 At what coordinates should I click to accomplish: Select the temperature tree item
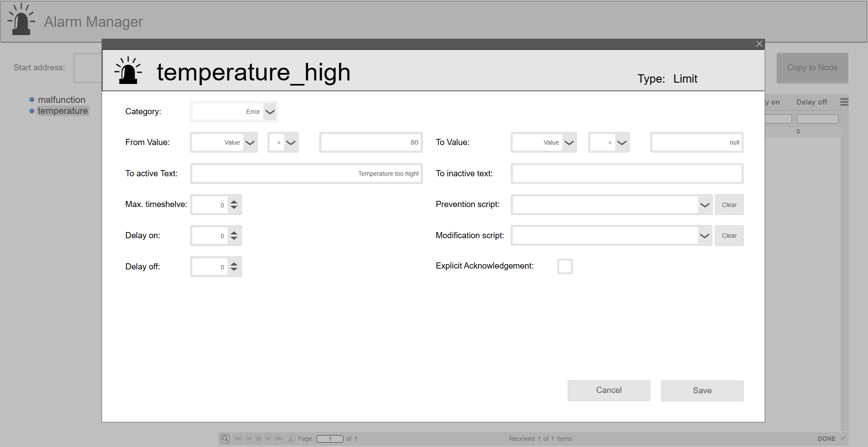tap(62, 111)
